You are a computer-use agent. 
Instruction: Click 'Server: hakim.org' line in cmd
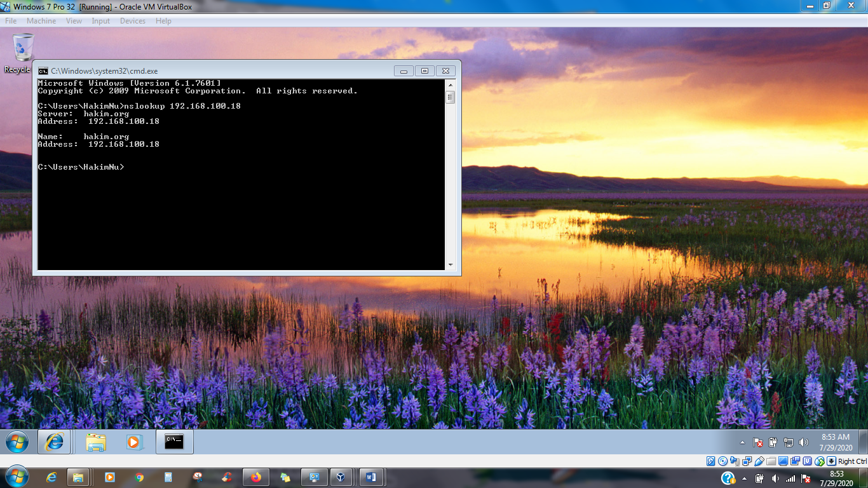pos(83,114)
